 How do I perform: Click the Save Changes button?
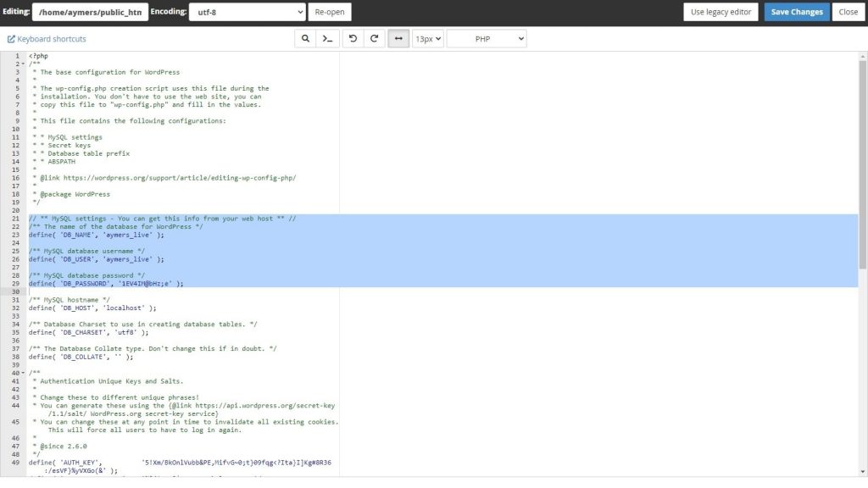[x=797, y=12]
